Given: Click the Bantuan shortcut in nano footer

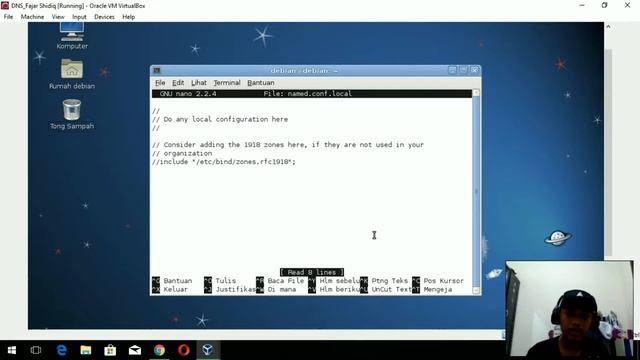Looking at the screenshot, I should [x=172, y=280].
